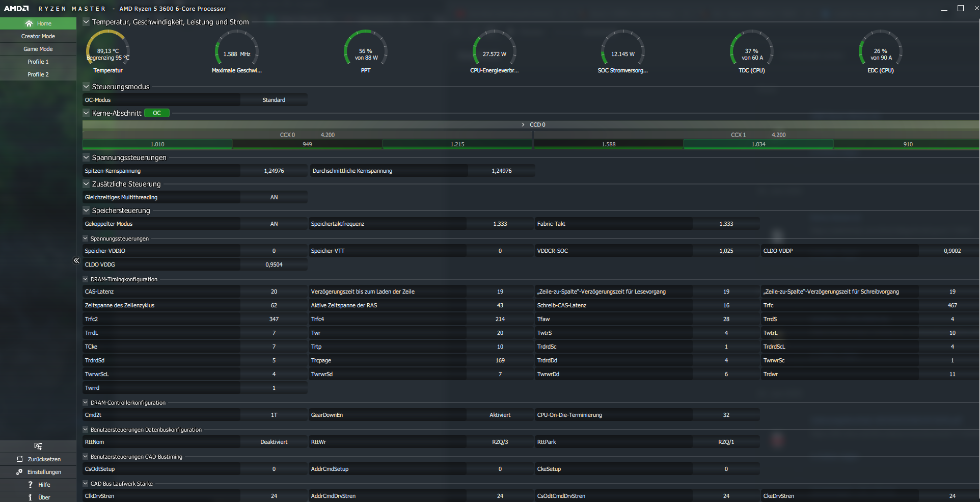Open the Hilfe menu
The image size is (980, 502).
pos(38,485)
